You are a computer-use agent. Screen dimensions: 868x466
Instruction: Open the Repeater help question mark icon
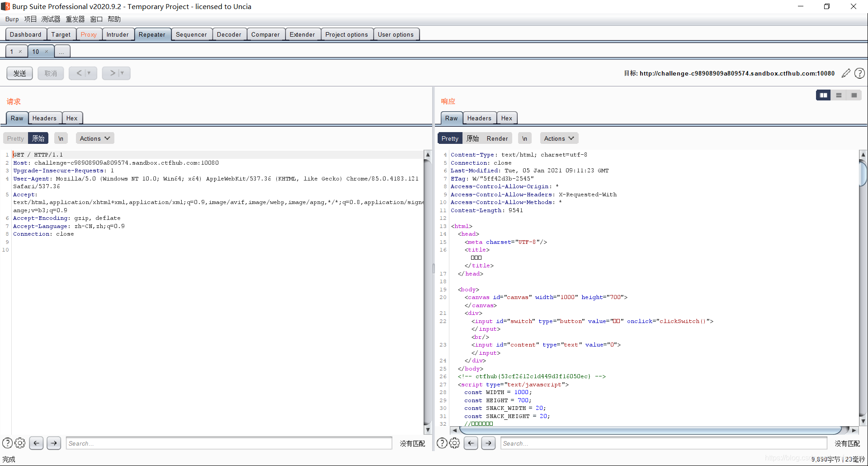pyautogui.click(x=859, y=73)
